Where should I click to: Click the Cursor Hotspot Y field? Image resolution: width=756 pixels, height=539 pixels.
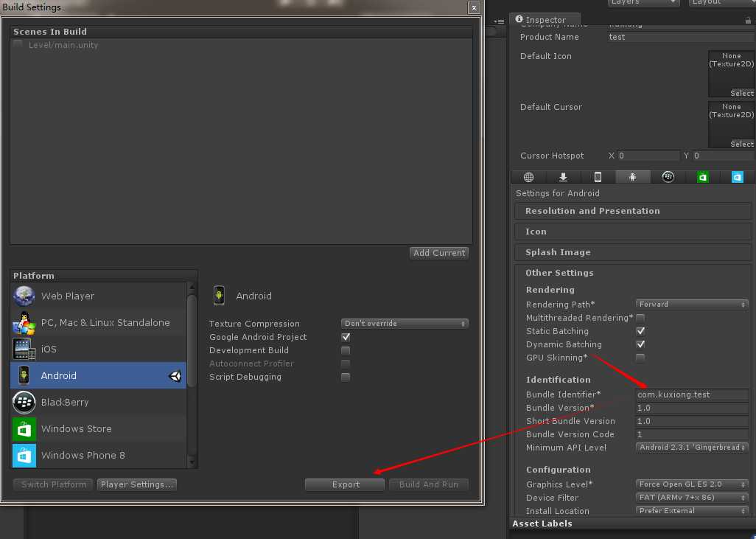[724, 156]
